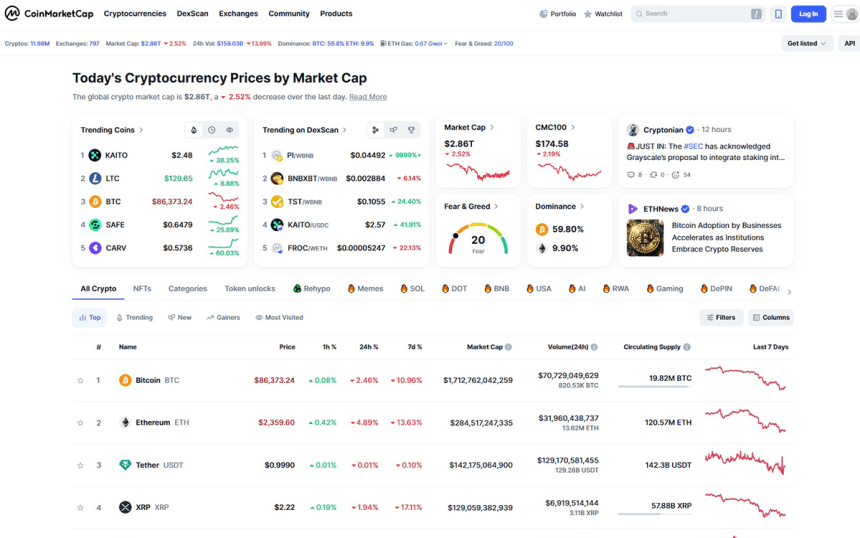
Task: Expand Trending Coins chevron
Action: tap(142, 130)
